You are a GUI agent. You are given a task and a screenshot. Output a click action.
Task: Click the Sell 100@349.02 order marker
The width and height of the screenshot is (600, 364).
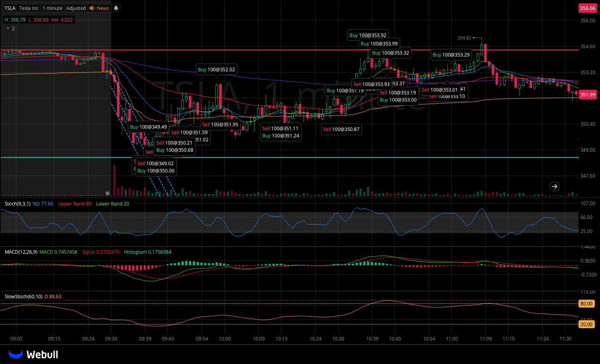[156, 163]
